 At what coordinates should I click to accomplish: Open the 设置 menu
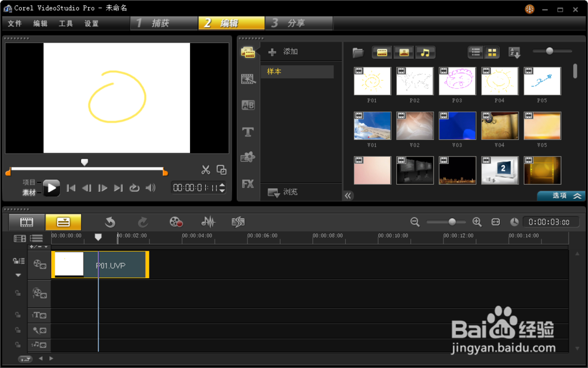91,24
